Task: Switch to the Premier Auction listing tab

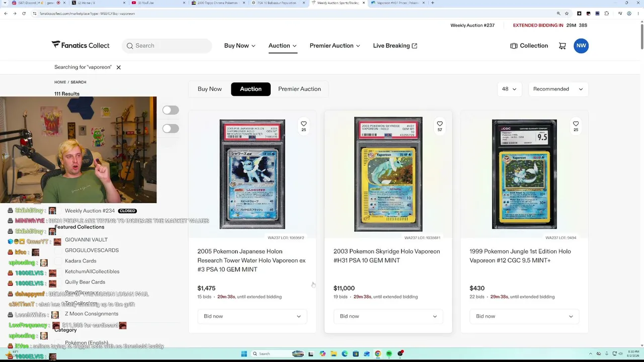Action: pos(299,89)
